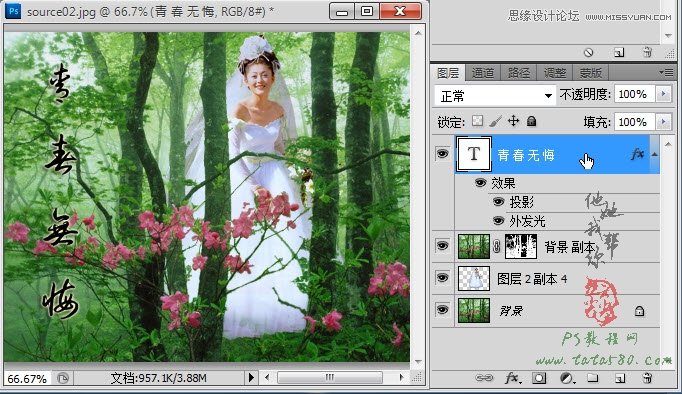682x394 pixels.
Task: Switch to the 调整 adjustments tab
Action: pyautogui.click(x=555, y=73)
